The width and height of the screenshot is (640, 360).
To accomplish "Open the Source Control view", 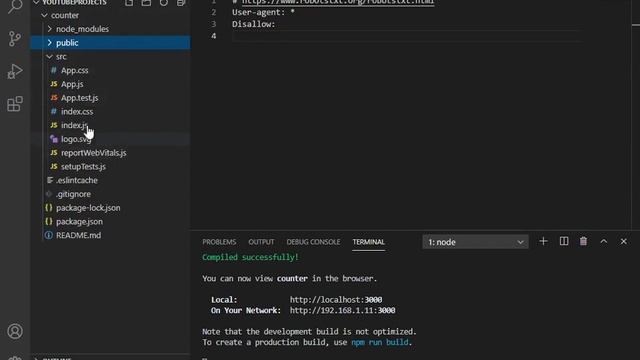I will tap(15, 38).
